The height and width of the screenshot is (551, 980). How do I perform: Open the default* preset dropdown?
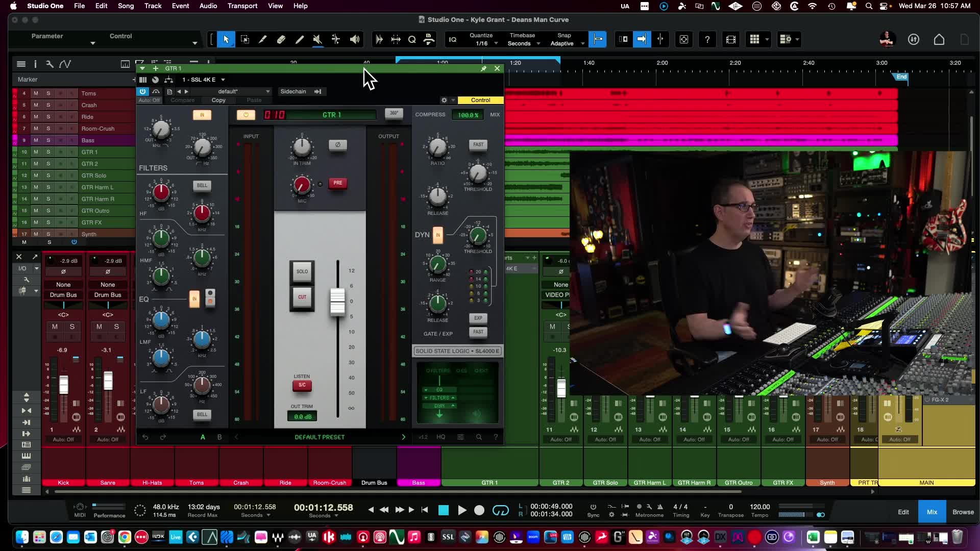coord(231,91)
